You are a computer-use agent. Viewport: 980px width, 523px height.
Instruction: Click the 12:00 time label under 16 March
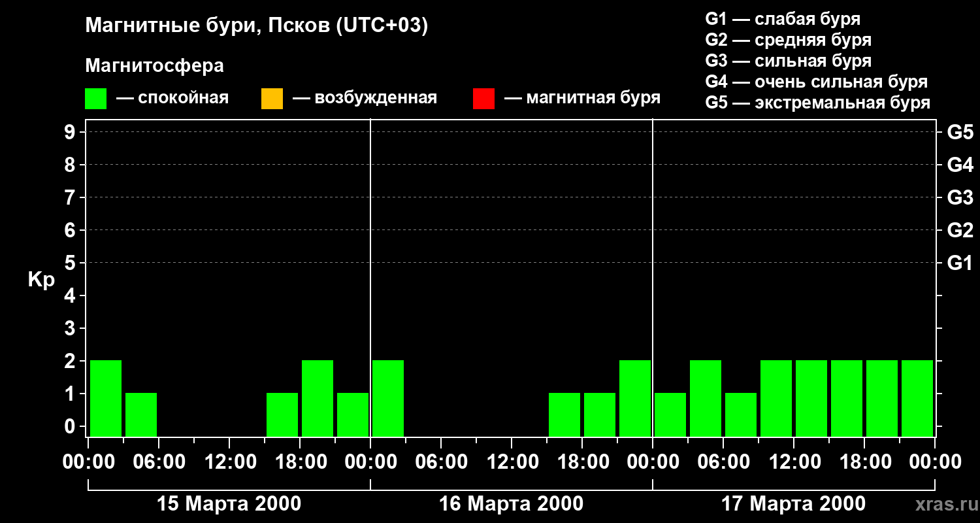point(511,462)
